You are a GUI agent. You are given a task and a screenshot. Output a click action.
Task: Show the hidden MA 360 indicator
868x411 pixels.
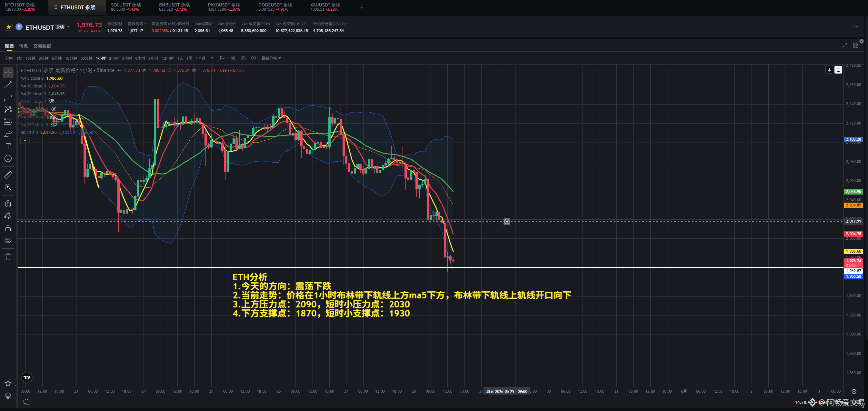[54, 125]
